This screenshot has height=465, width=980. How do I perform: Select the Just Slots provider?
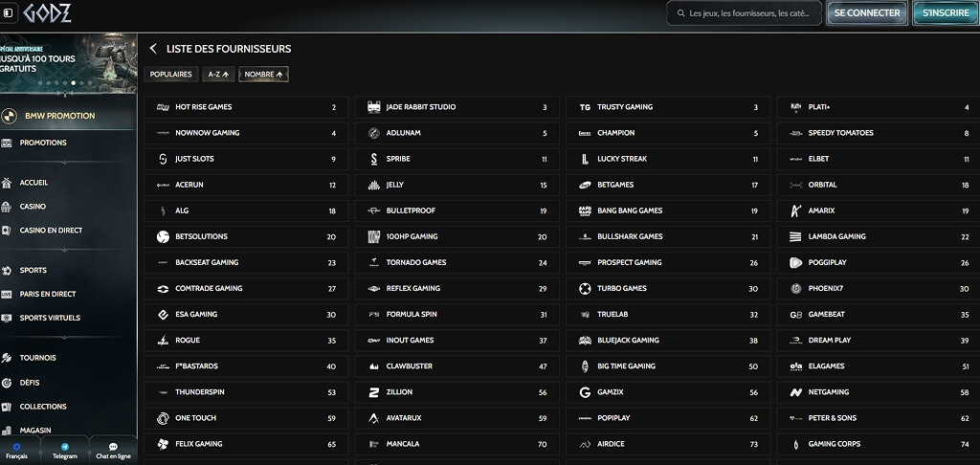coord(246,160)
